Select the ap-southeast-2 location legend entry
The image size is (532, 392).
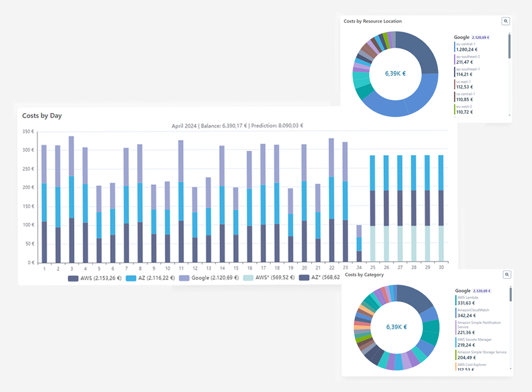467,59
